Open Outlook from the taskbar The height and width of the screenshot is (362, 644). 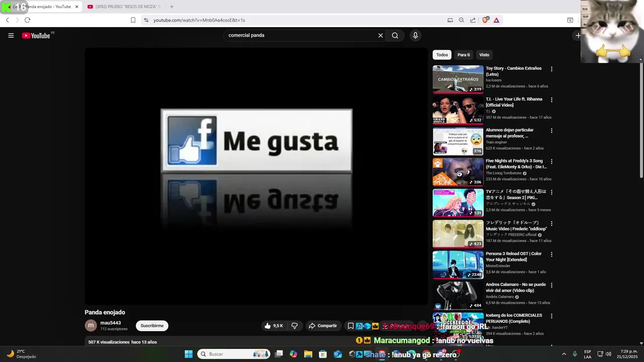coord(338,354)
